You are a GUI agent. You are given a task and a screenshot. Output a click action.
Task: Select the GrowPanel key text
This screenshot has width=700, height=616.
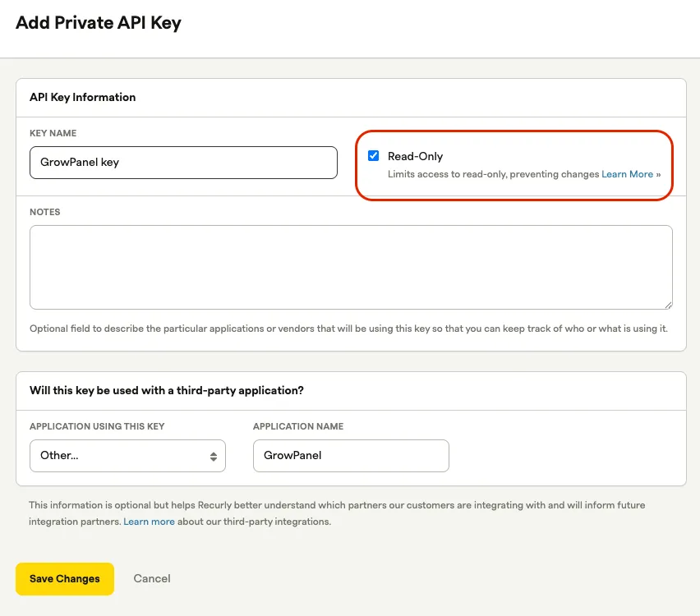80,163
